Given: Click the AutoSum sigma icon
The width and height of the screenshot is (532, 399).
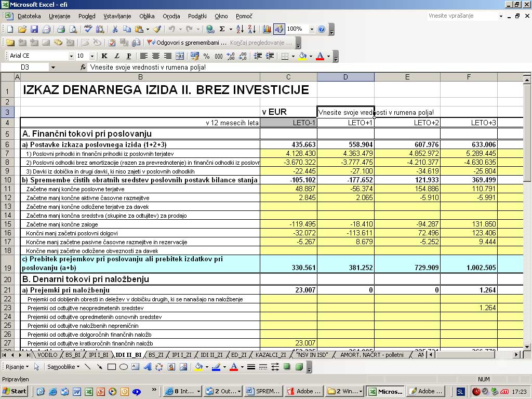Looking at the screenshot, I should pos(222,29).
